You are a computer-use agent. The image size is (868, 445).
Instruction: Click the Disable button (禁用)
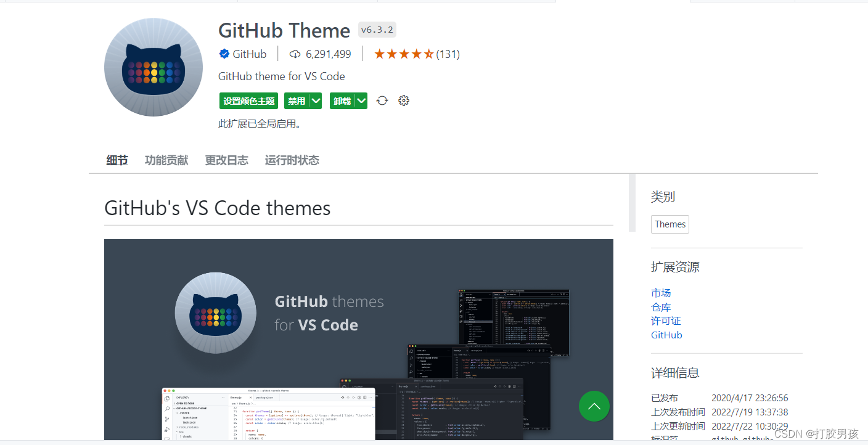[297, 101]
